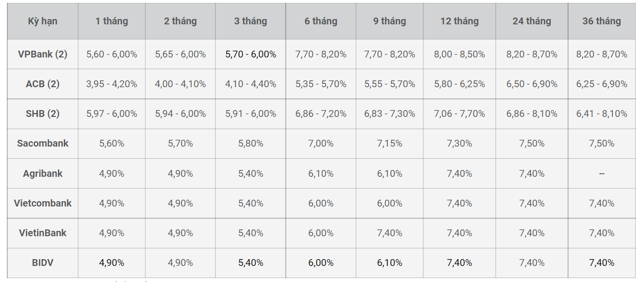
Task: Click the "36 tháng" column header
Action: (x=602, y=21)
